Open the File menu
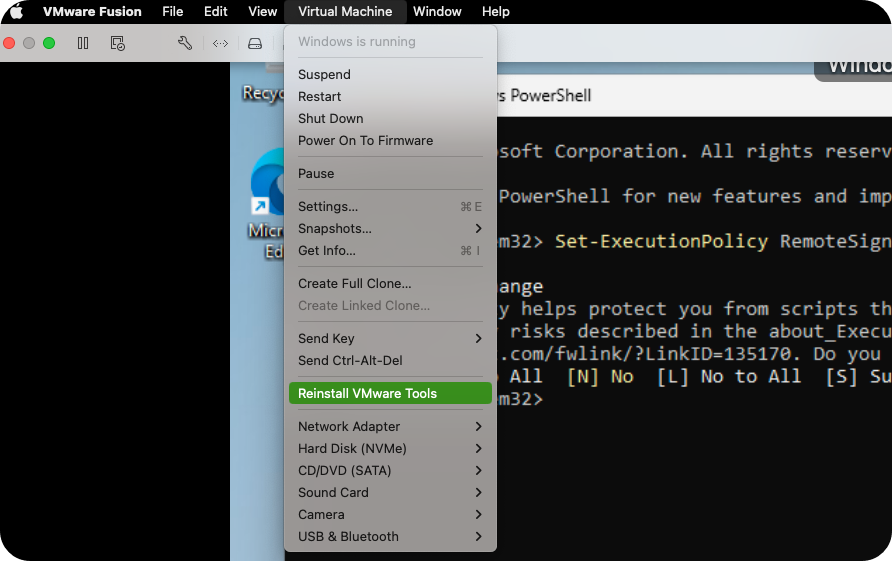Screen dimensions: 892x561 tap(172, 11)
